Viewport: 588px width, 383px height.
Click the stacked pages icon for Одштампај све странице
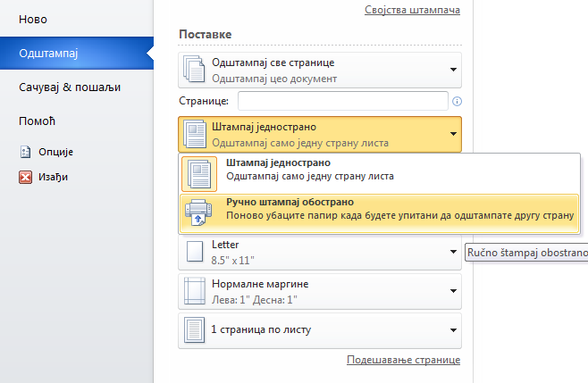tap(194, 70)
